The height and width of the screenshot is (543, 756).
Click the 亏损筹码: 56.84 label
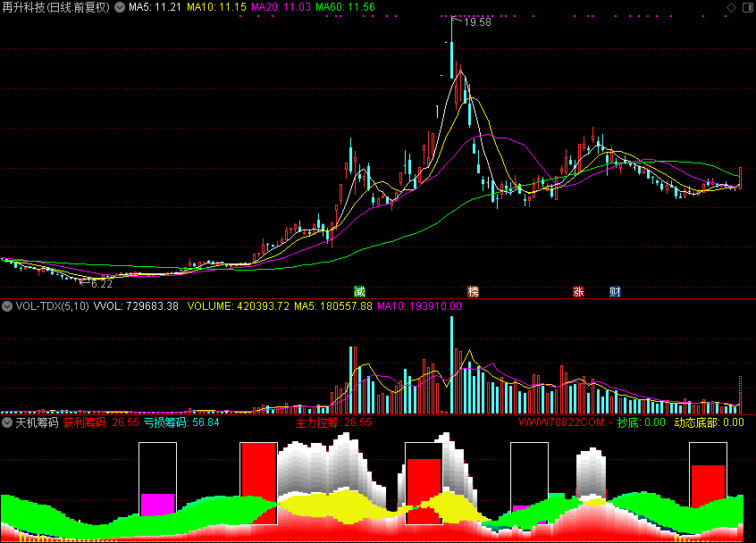(181, 423)
